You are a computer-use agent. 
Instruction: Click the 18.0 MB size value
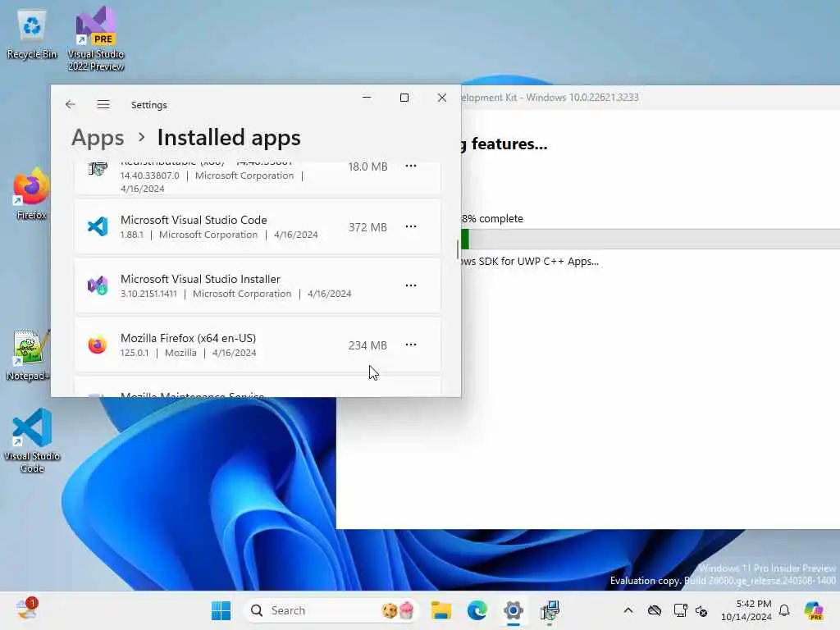(x=367, y=167)
